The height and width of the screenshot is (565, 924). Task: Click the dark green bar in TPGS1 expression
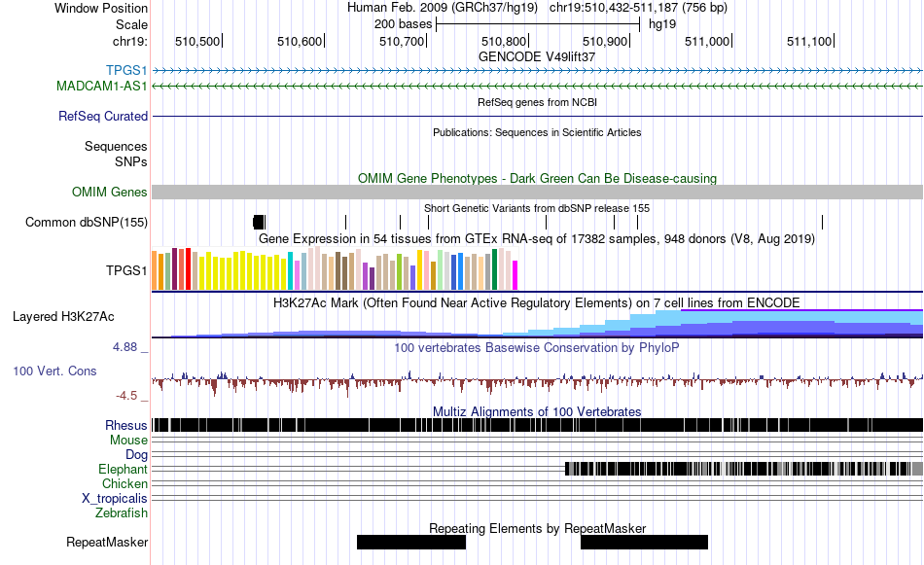pyautogui.click(x=494, y=269)
